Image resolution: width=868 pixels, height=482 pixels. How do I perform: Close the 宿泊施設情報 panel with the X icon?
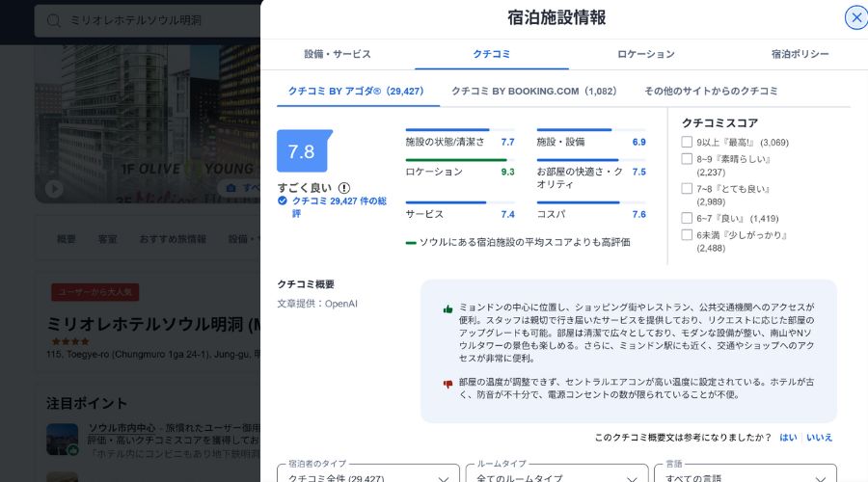coord(855,17)
